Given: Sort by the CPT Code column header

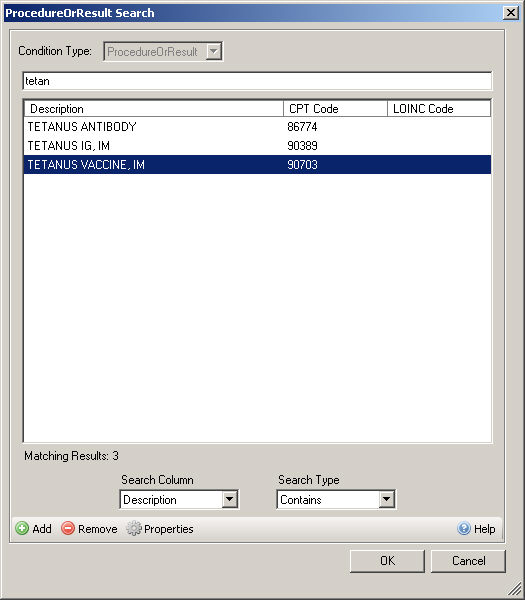Looking at the screenshot, I should [335, 109].
